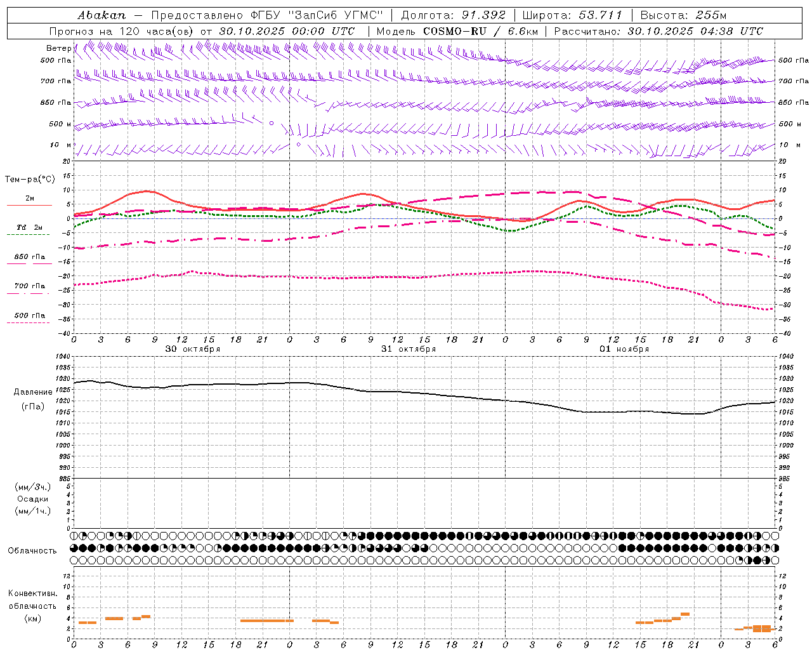Click the (мм/1ч.) precipitation unit label
812x650 pixels.
coord(32,511)
